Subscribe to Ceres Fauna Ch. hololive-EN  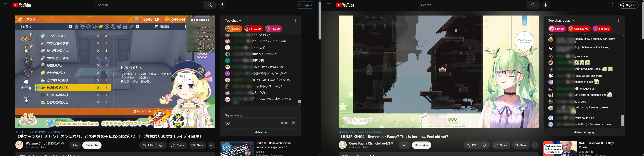tap(421, 145)
